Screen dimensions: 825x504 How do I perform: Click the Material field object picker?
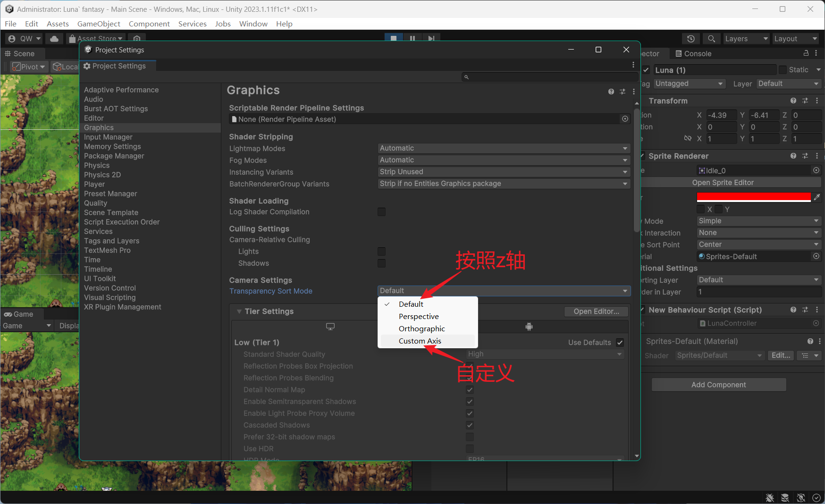[817, 256]
